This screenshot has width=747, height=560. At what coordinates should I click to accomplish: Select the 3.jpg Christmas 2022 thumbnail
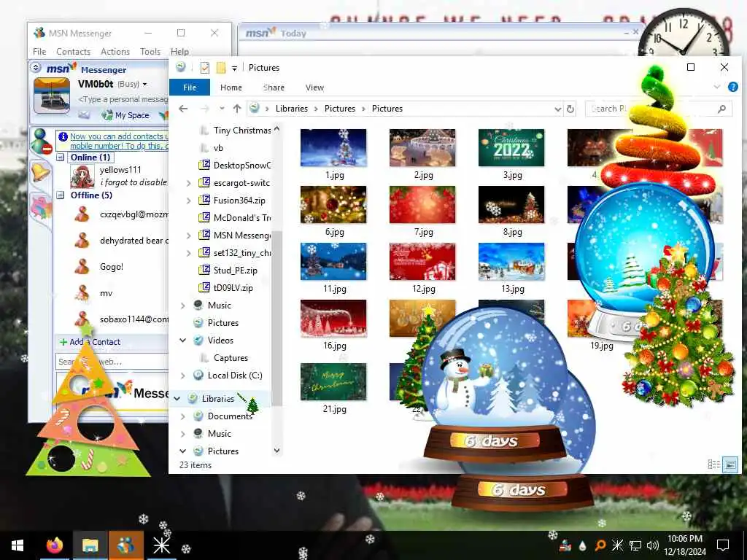511,147
